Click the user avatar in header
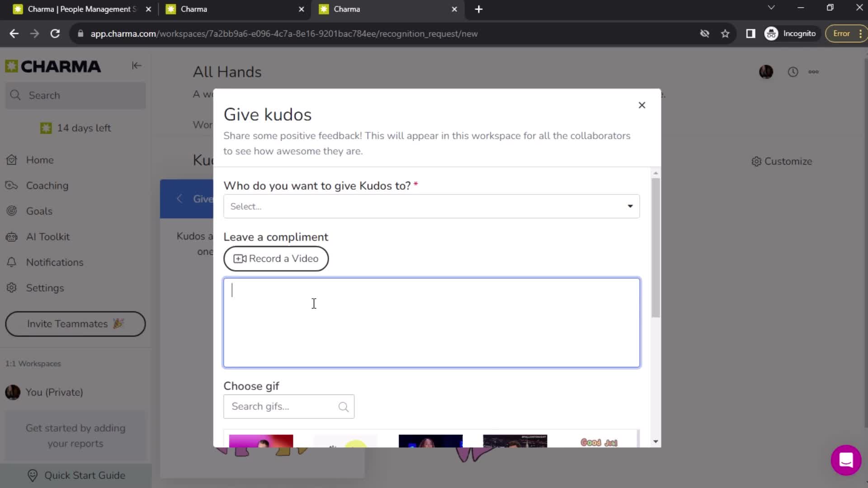 click(x=766, y=72)
